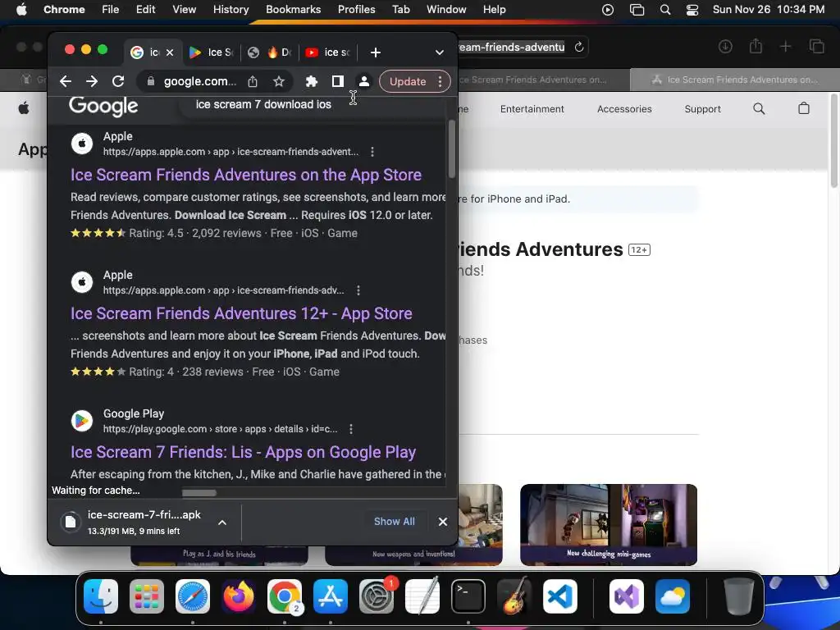This screenshot has height=630, width=840.
Task: Open Support in Apple site navigation
Action: click(x=702, y=109)
